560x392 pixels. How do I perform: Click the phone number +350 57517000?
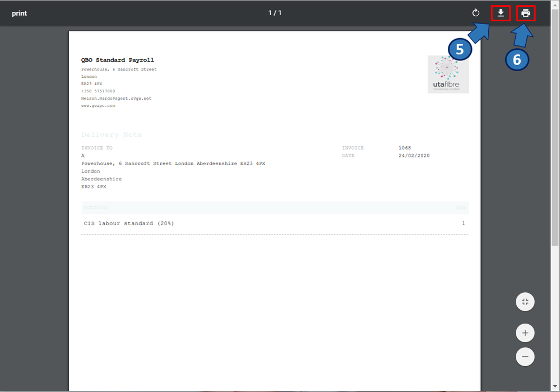click(98, 91)
